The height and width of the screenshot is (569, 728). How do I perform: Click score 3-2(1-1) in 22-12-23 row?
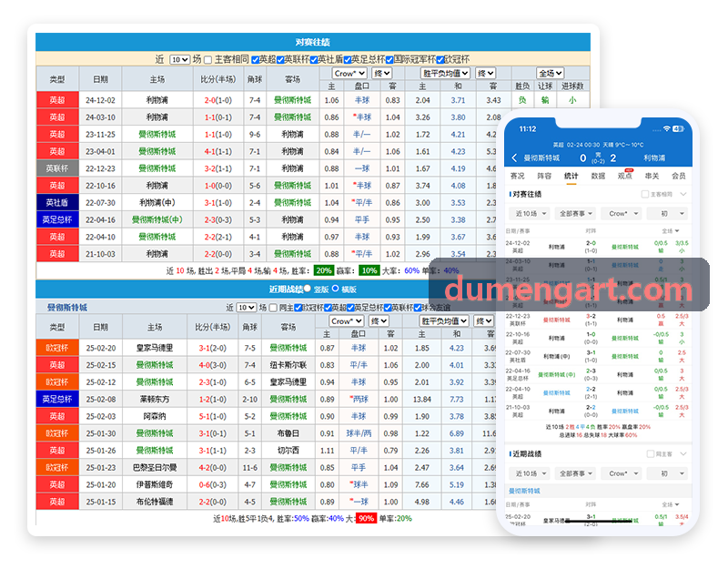[x=218, y=168]
